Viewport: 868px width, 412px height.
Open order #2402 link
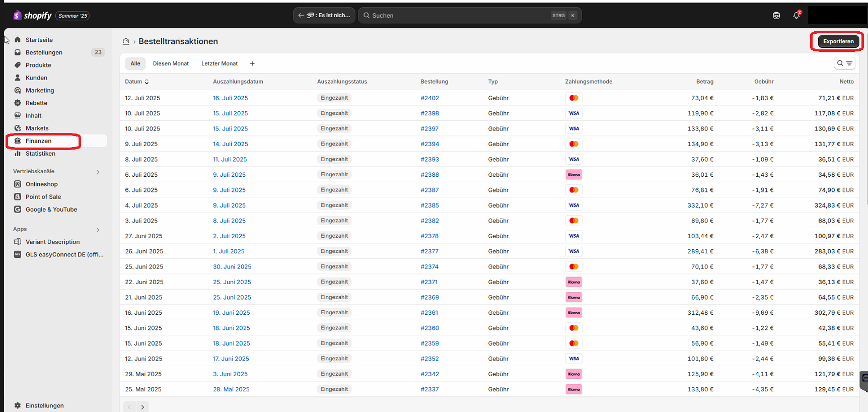429,98
